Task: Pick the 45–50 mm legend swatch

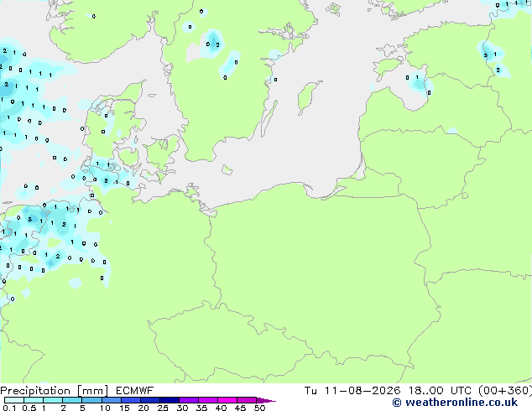Action: (x=247, y=400)
